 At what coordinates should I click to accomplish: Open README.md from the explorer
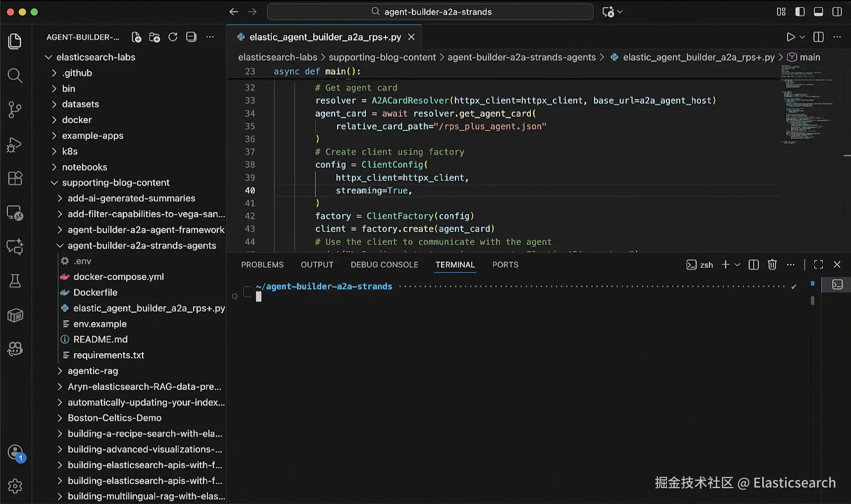tap(101, 340)
